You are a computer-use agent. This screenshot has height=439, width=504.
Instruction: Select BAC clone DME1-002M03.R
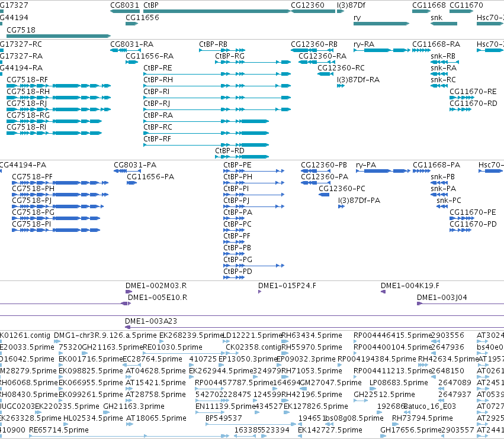tap(156, 286)
